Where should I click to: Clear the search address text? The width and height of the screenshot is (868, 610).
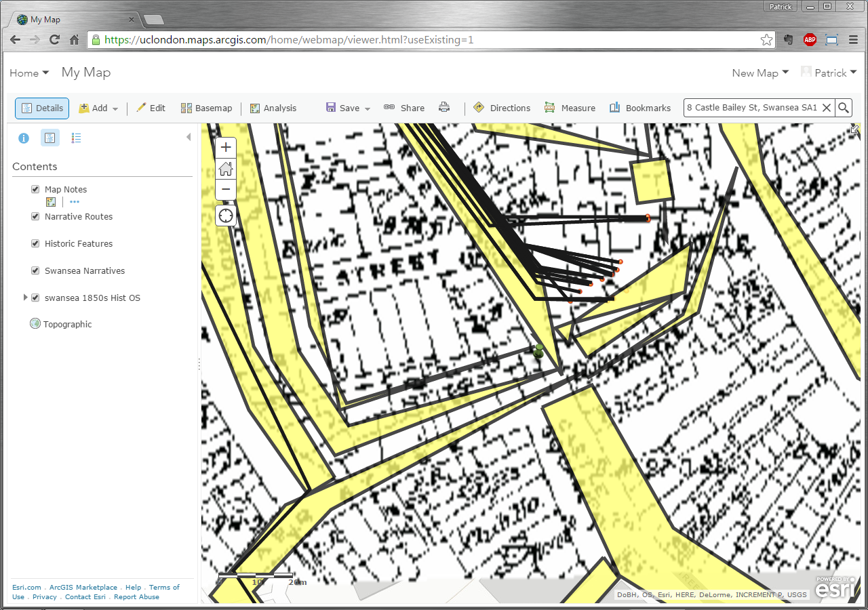click(x=826, y=108)
